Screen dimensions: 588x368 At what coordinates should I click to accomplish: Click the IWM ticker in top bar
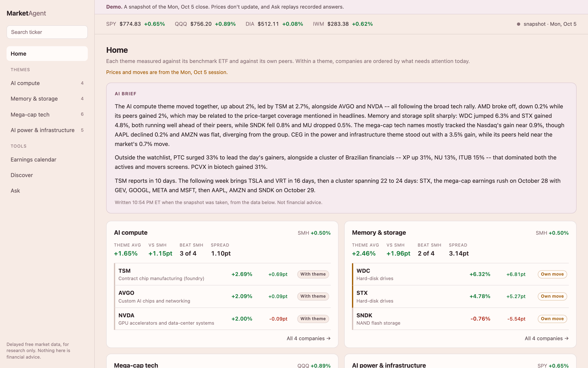[343, 24]
